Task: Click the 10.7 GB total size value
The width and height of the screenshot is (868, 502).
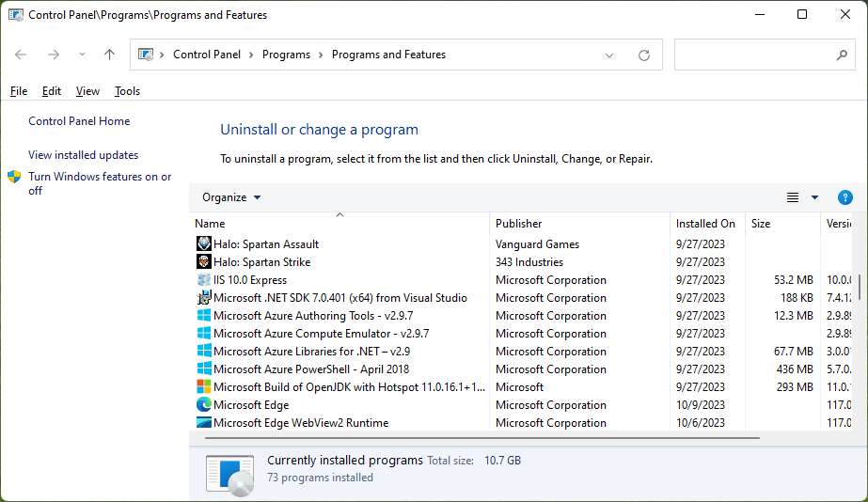Action: pyautogui.click(x=502, y=461)
